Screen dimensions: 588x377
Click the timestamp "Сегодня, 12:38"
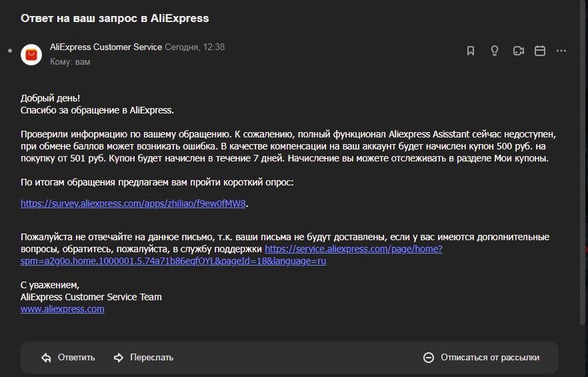[x=194, y=47]
